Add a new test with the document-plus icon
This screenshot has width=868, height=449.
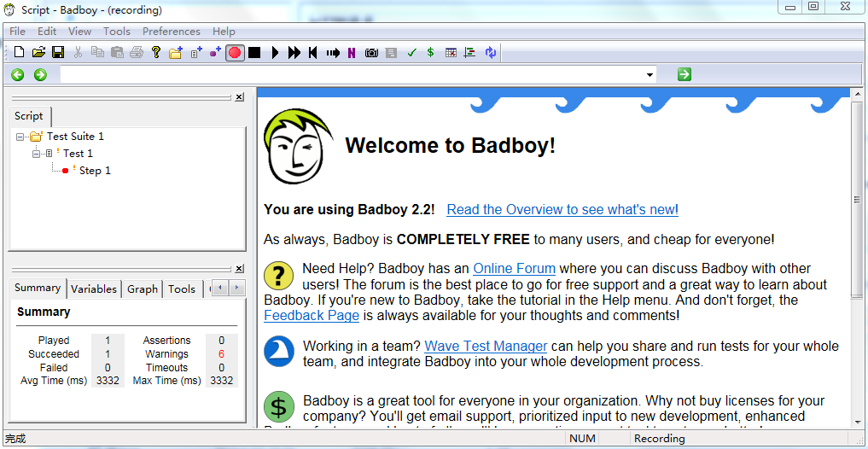click(x=196, y=53)
